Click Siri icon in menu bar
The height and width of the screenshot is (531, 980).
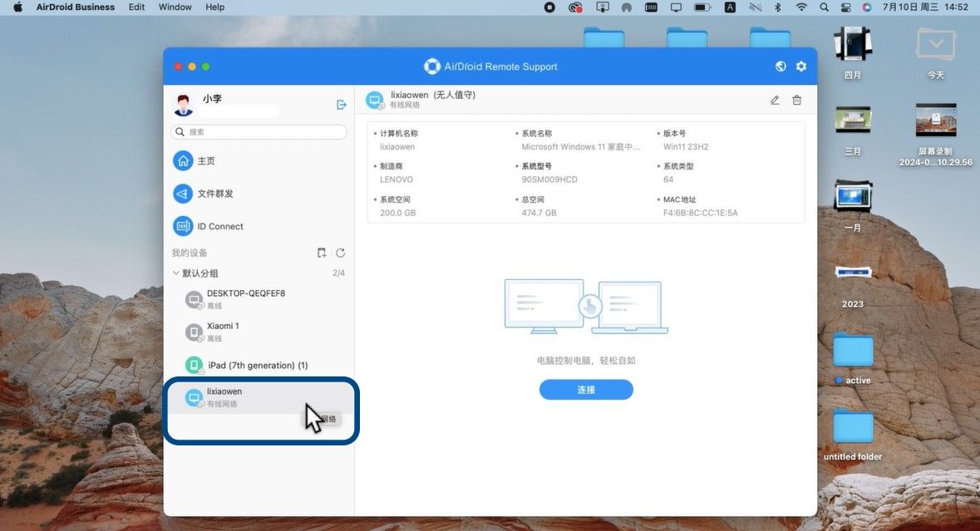(866, 7)
